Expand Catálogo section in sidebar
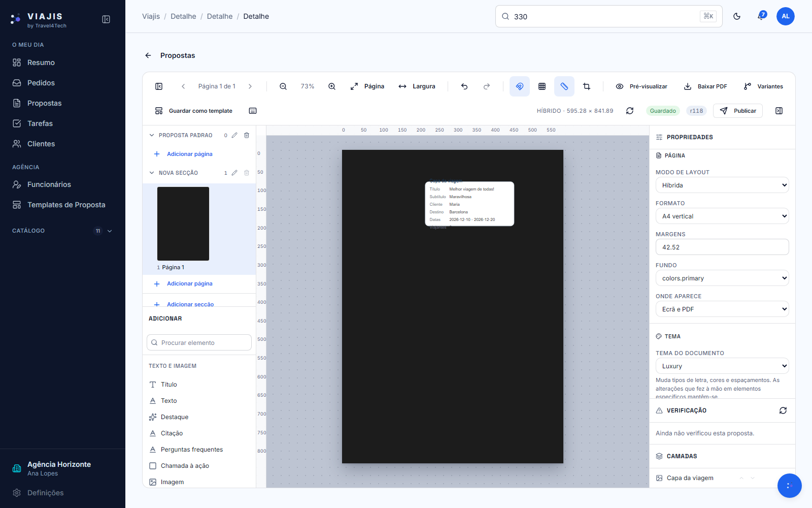Image resolution: width=812 pixels, height=508 pixels. (110, 231)
